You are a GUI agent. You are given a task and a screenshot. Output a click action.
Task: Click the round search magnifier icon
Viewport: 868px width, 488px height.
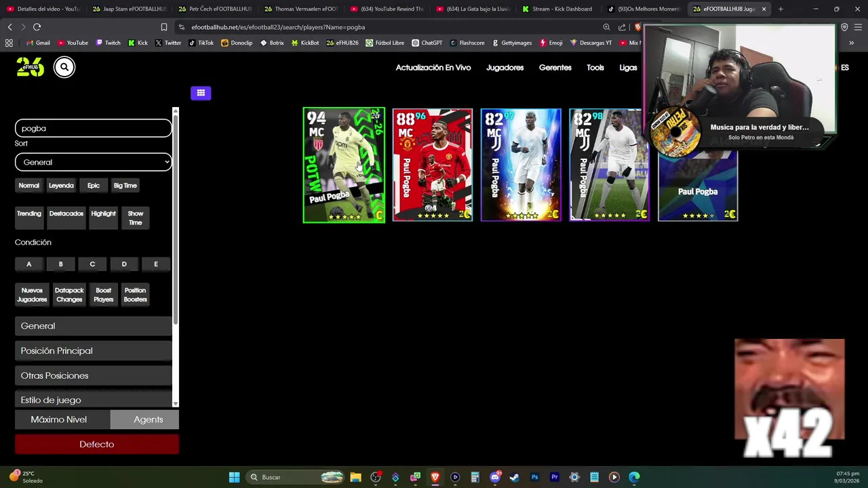click(64, 66)
